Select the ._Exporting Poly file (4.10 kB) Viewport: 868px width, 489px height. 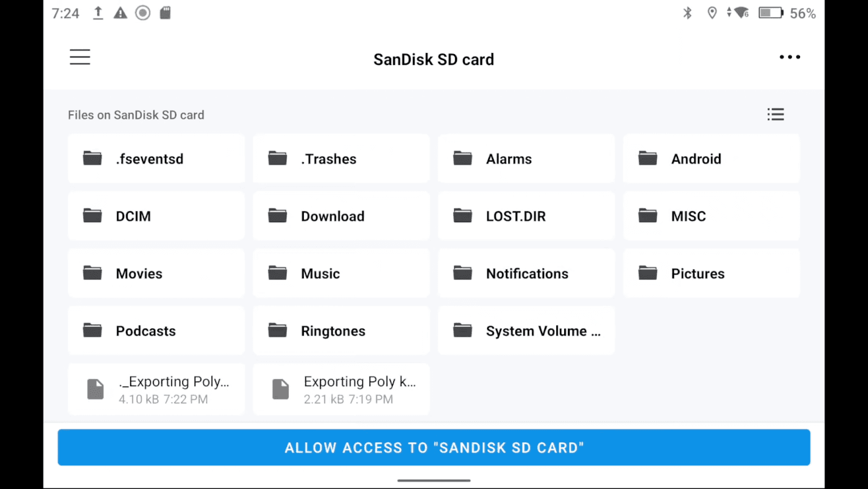(156, 389)
